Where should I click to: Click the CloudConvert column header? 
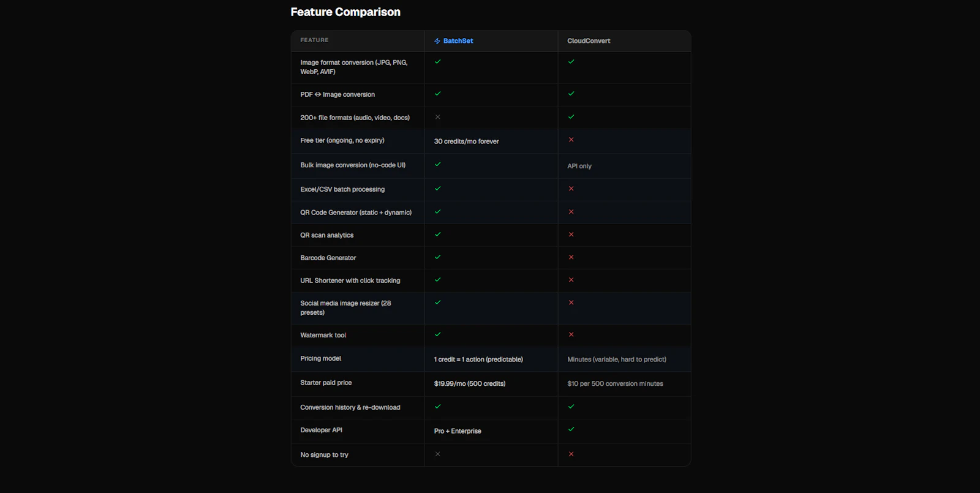pos(589,41)
